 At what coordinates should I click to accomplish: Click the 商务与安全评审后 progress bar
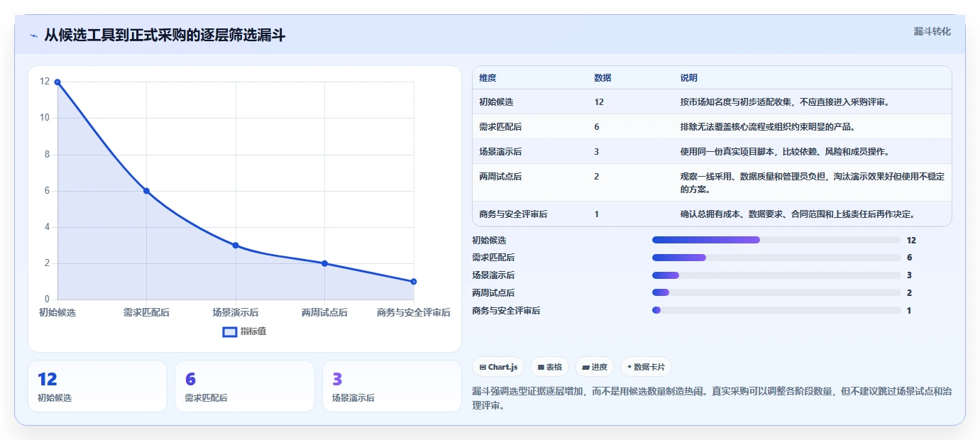pyautogui.click(x=776, y=310)
